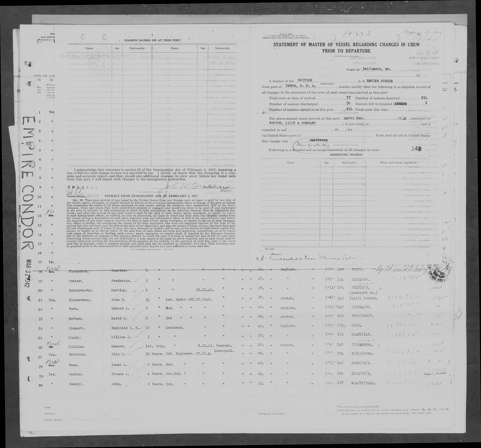The image size is (481, 448).
Task: Click the 'INDEXED' stamp text
Action: tap(83, 187)
